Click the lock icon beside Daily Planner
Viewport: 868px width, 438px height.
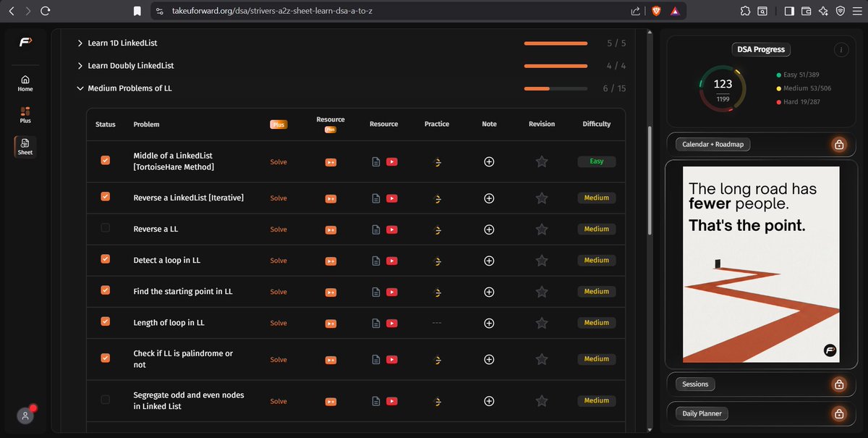[x=839, y=414]
